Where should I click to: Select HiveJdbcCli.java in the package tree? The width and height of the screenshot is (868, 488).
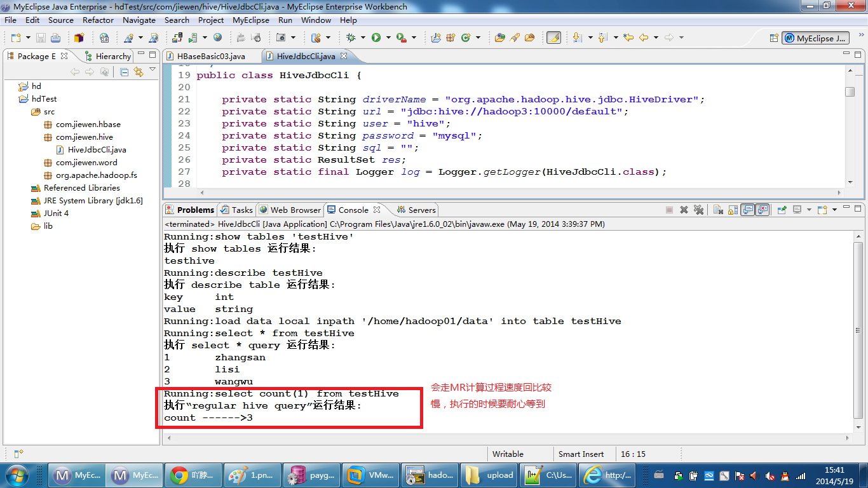click(97, 150)
